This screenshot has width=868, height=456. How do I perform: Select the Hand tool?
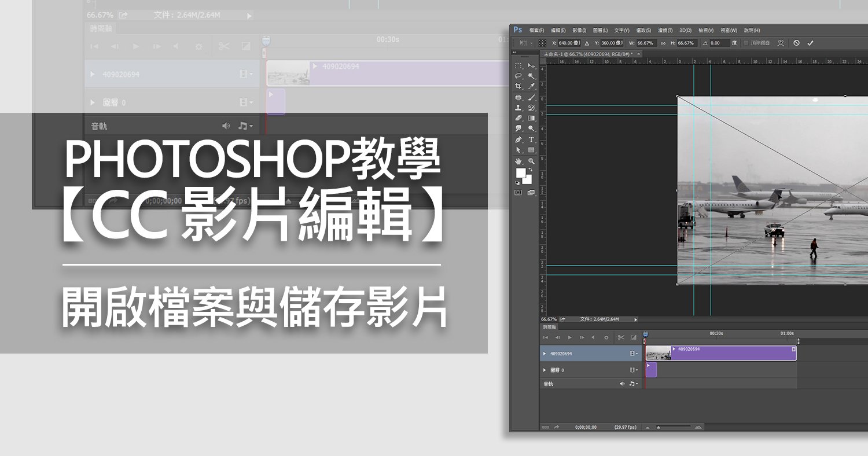coord(518,161)
